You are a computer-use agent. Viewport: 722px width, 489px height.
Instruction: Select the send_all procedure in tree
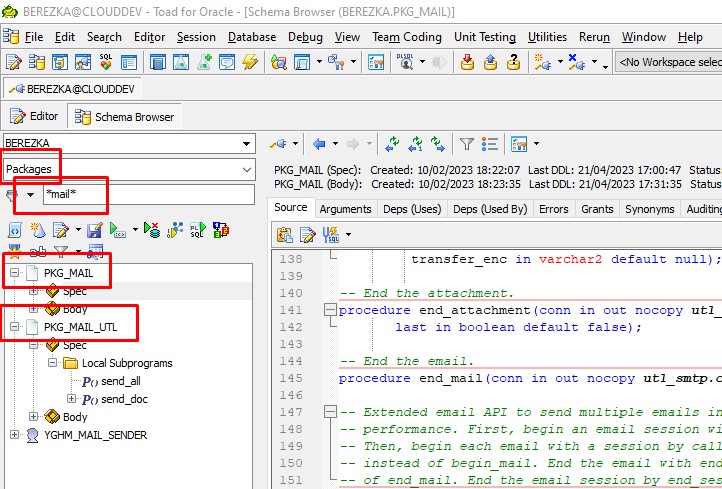click(x=121, y=381)
